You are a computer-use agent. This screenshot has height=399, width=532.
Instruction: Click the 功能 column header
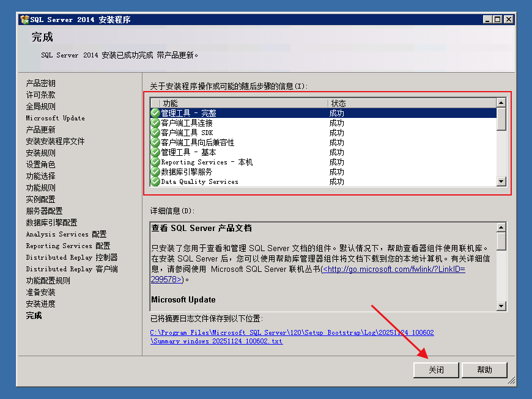[x=245, y=103]
